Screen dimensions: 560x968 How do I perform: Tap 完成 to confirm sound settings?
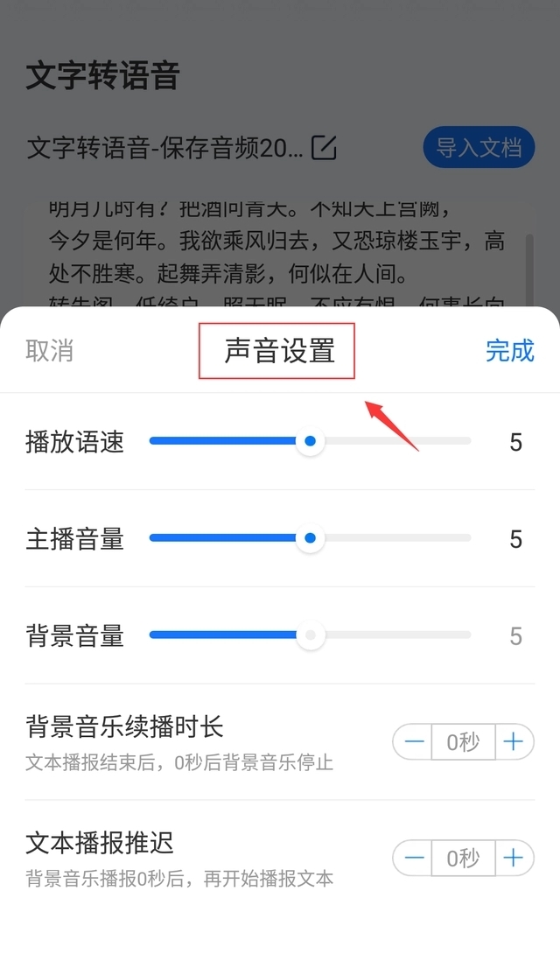509,351
